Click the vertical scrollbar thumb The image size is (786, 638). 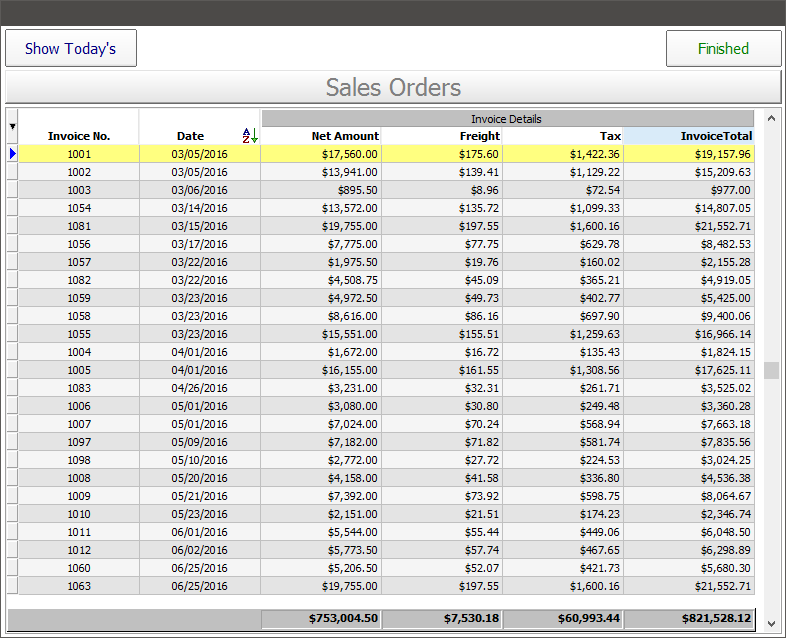pos(771,370)
